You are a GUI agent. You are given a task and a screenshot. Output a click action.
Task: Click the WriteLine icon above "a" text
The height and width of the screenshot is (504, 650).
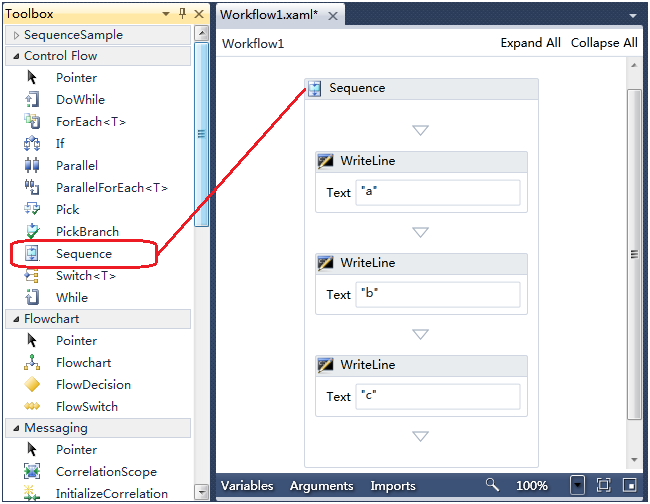(x=325, y=161)
